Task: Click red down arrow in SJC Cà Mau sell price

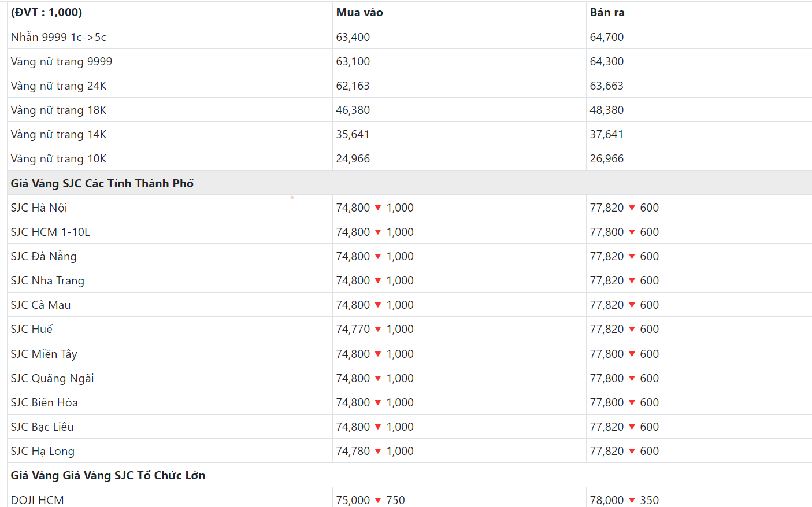Action: pyautogui.click(x=632, y=305)
